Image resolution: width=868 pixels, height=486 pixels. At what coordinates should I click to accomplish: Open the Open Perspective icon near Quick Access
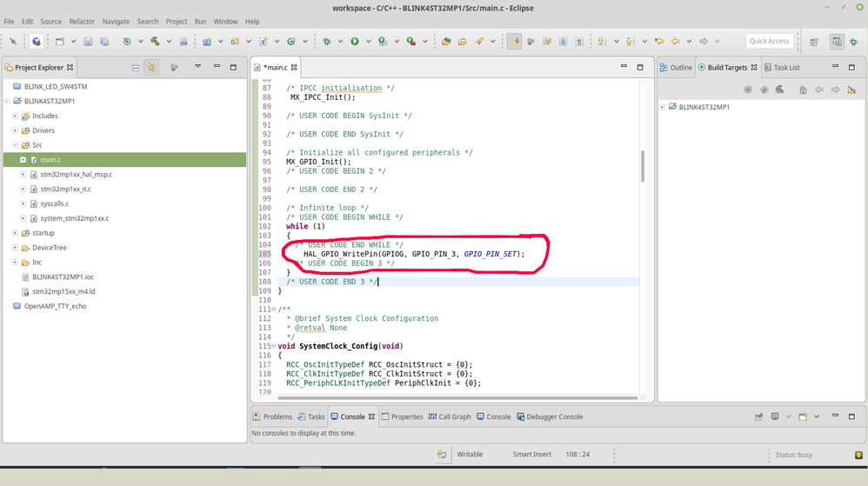click(814, 42)
